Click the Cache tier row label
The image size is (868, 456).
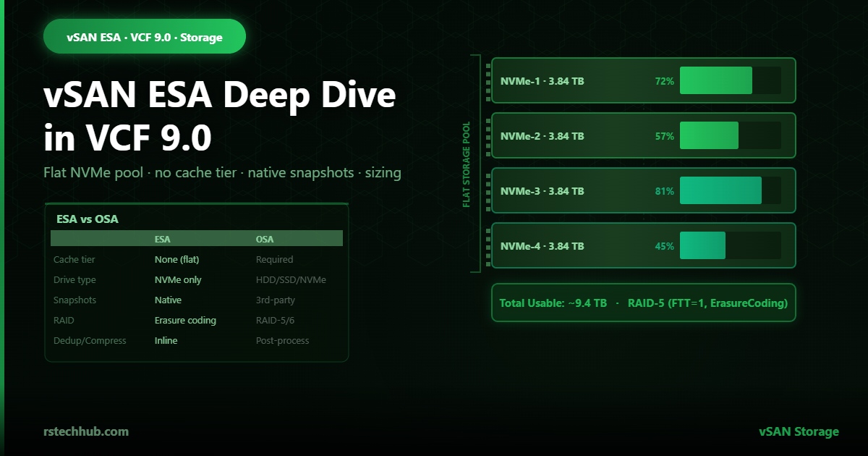click(x=74, y=259)
